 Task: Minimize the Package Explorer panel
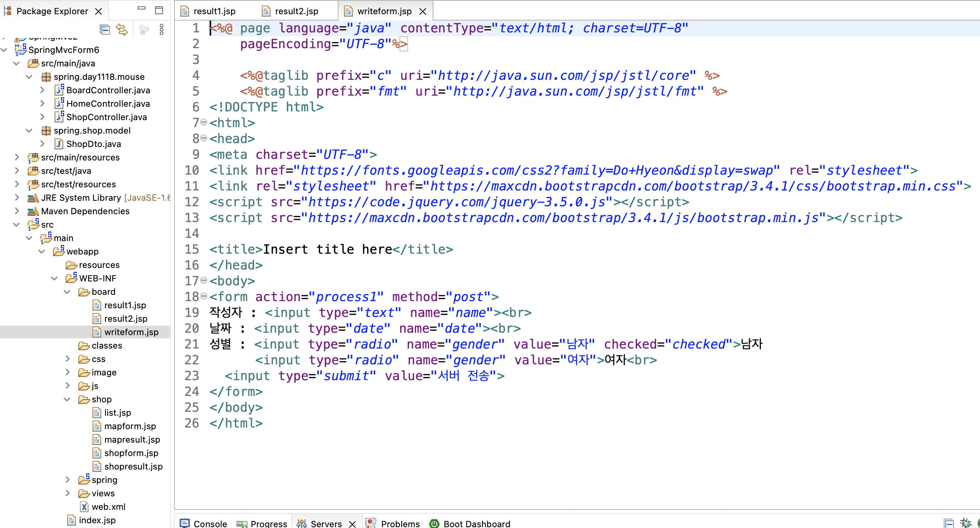[x=142, y=9]
